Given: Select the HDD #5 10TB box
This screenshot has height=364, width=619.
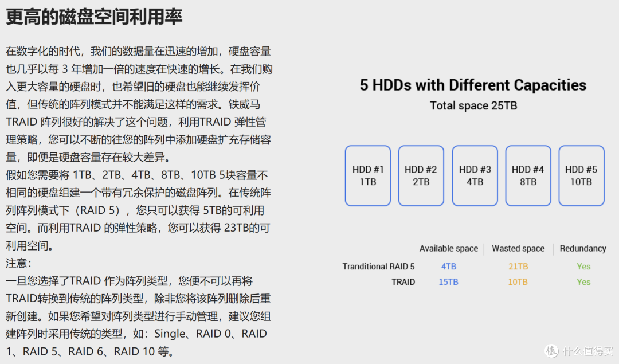Looking at the screenshot, I should 581,175.
